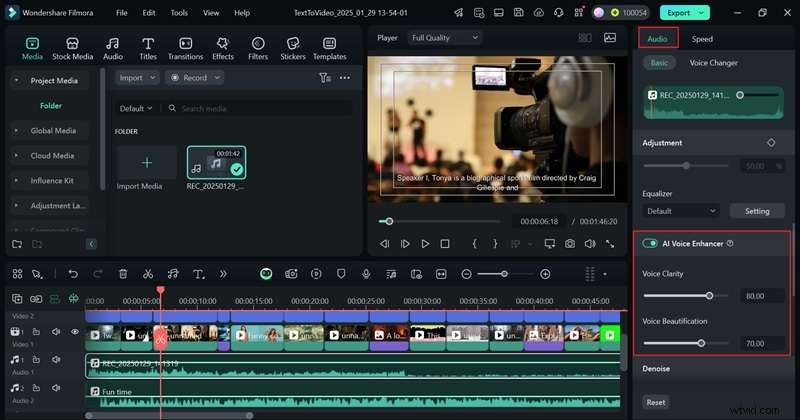Click the green AI face icon in timeline toolbar

tap(266, 274)
